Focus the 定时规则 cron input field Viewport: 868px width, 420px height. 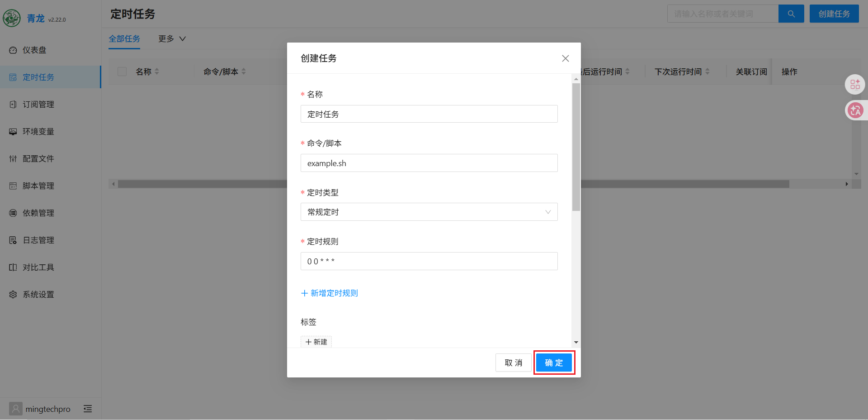(429, 261)
